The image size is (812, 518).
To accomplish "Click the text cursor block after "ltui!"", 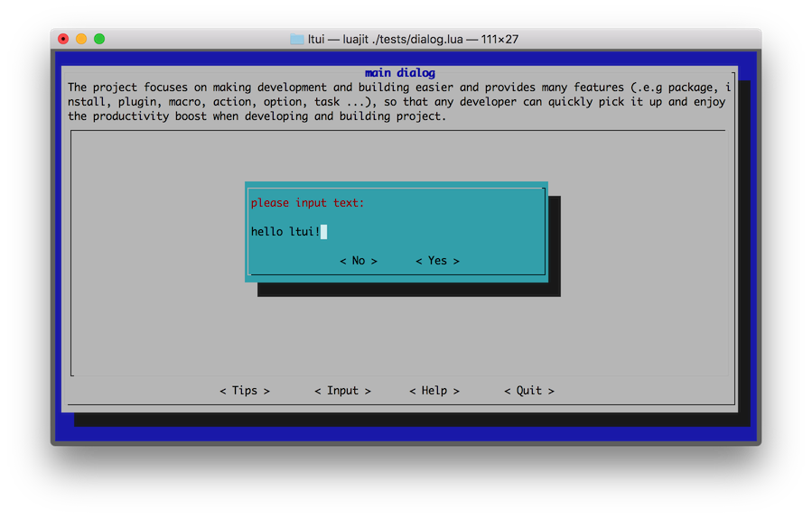I will (323, 232).
